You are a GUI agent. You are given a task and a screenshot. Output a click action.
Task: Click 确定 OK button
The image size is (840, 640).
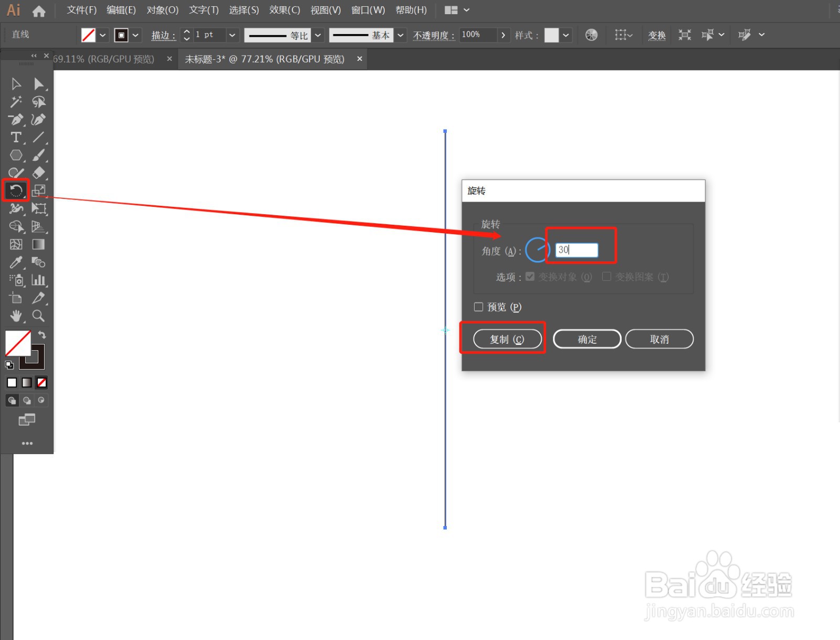click(587, 339)
